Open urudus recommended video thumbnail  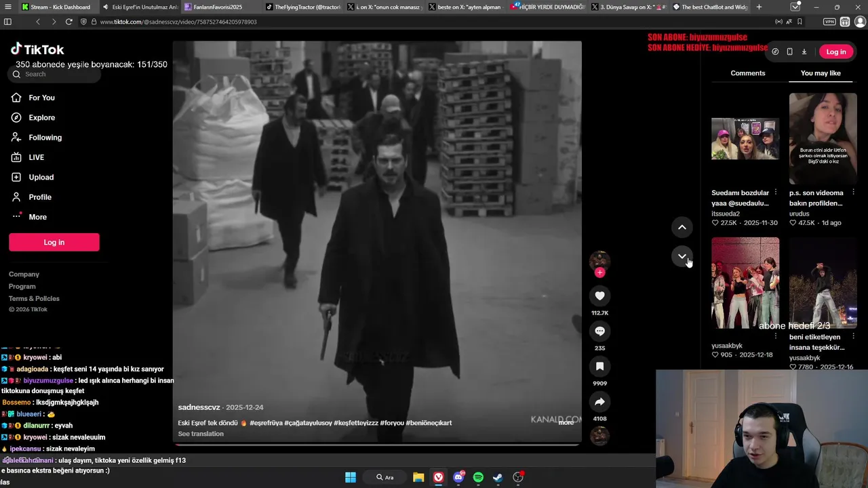[x=823, y=138]
